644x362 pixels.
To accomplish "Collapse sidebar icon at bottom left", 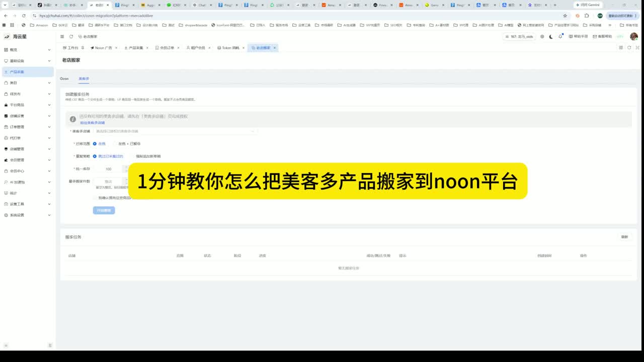I will click(x=6, y=345).
